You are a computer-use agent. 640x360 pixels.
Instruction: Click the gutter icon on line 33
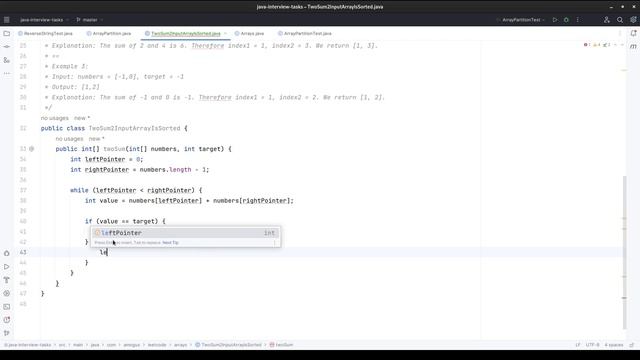click(x=31, y=149)
